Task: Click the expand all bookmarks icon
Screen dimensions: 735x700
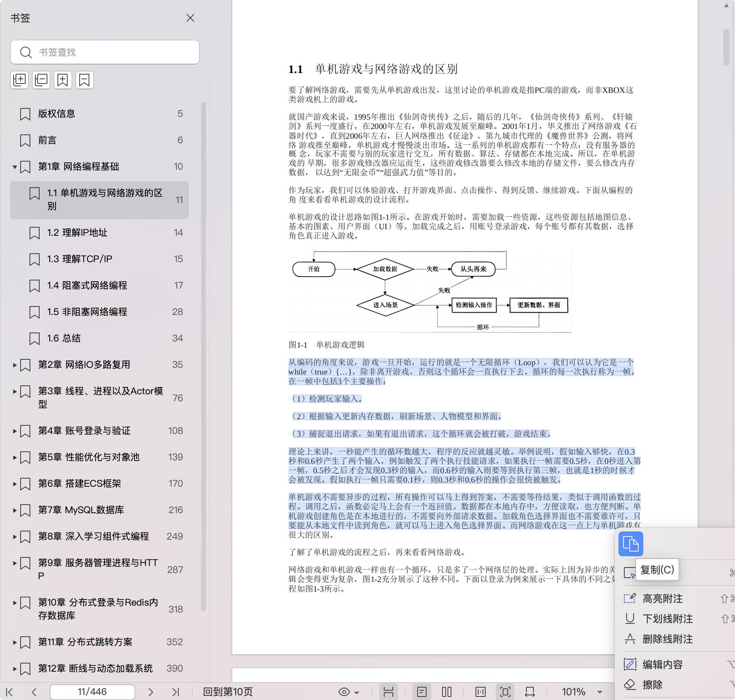Action: [19, 80]
